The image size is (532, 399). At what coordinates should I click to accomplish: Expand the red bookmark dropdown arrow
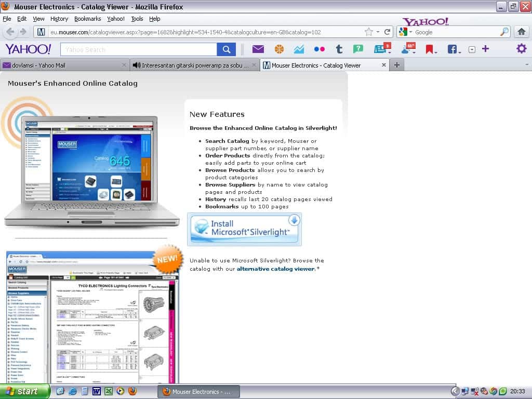coord(436,52)
